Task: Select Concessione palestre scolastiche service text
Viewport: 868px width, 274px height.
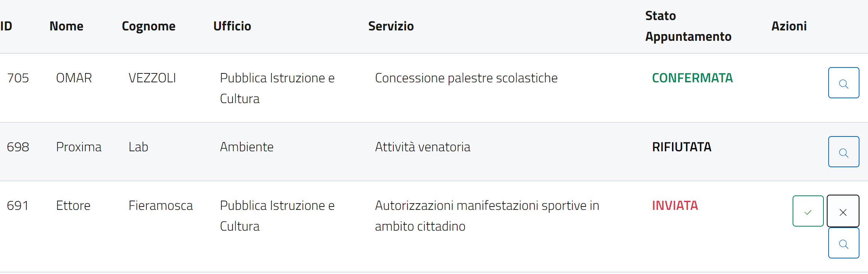Action: [x=466, y=78]
